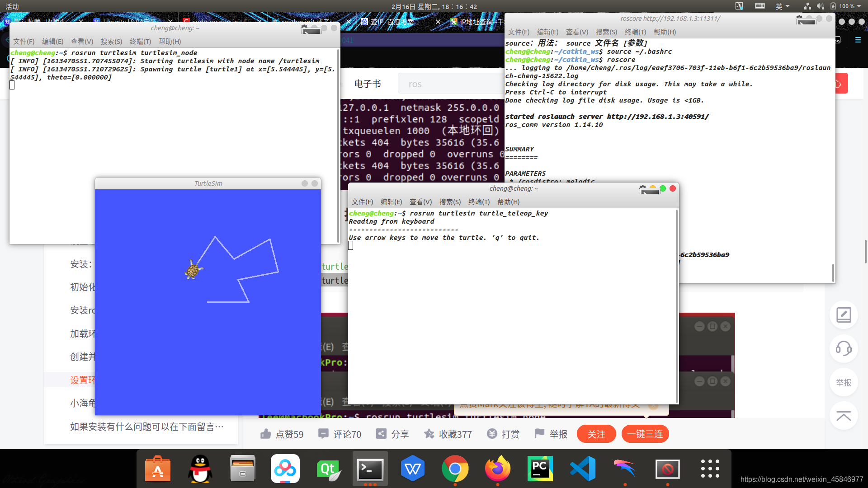Open Terminal from the dock
868x488 pixels.
(370, 469)
